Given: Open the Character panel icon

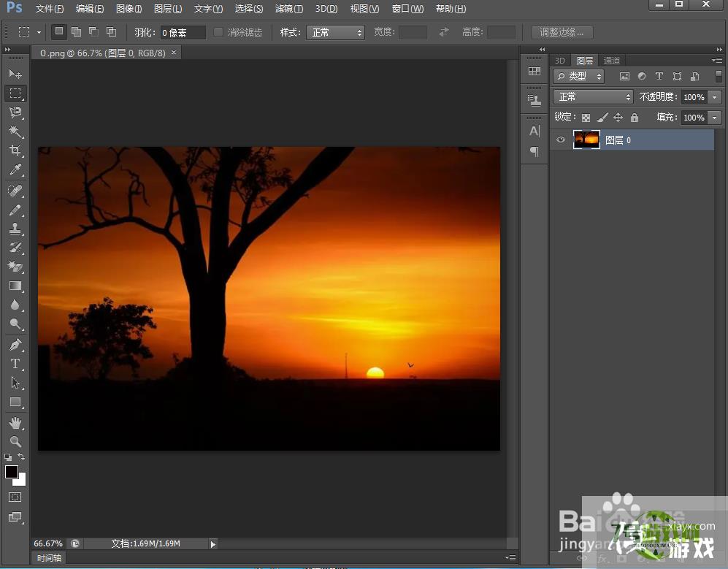Looking at the screenshot, I should (x=534, y=131).
